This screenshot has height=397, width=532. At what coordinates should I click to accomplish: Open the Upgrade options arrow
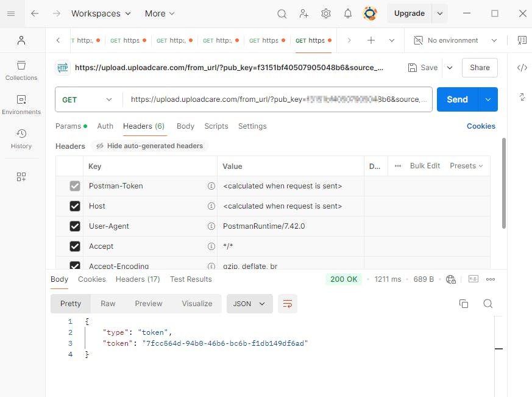point(440,13)
